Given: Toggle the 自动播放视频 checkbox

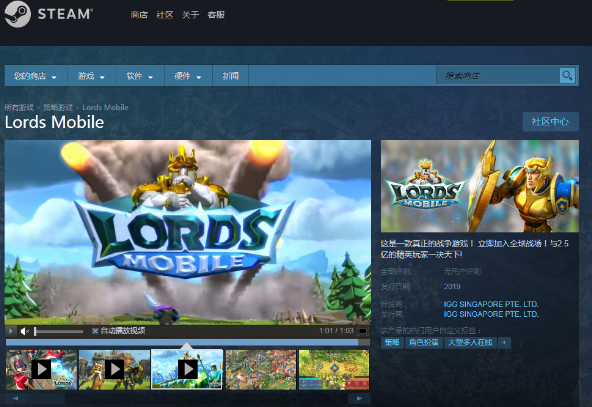Looking at the screenshot, I should [x=95, y=331].
